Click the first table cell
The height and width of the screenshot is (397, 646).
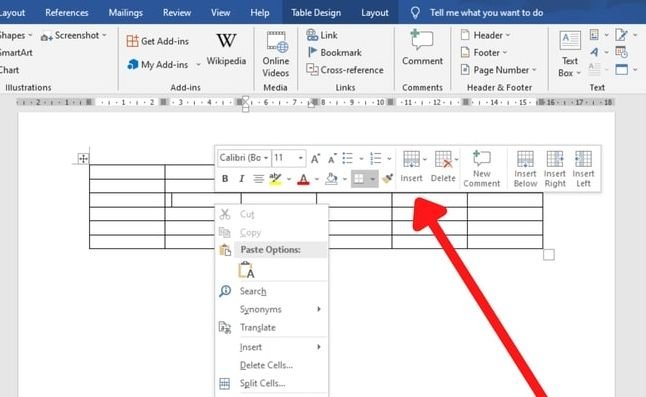127,172
